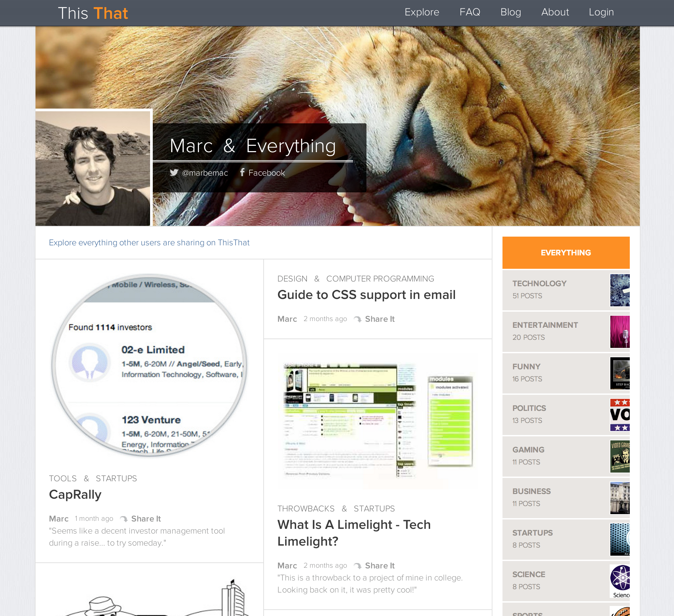This screenshot has height=616, width=674.
Task: Click the share arrow icon on CapRally post
Action: [124, 519]
